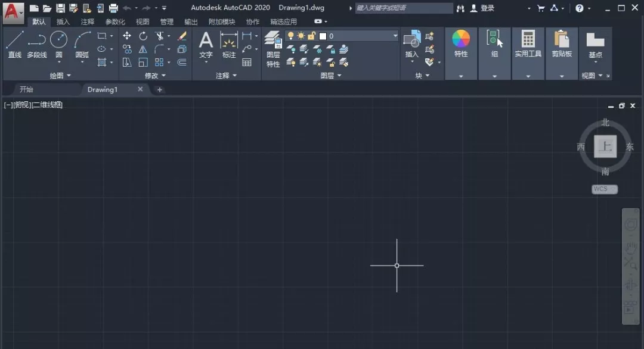644x349 pixels.
Task: Click the Text (文字) tool
Action: pyautogui.click(x=206, y=45)
